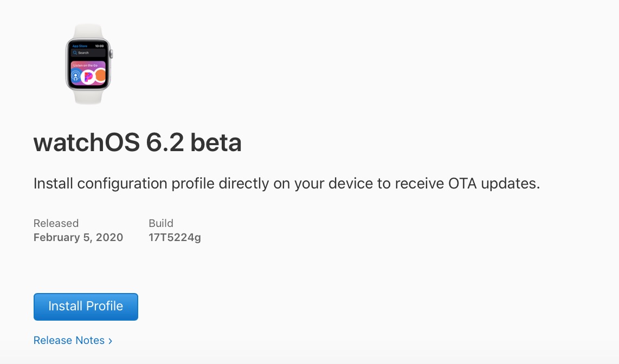The image size is (619, 364).
Task: Click the build number 17T5224g
Action: pos(175,237)
